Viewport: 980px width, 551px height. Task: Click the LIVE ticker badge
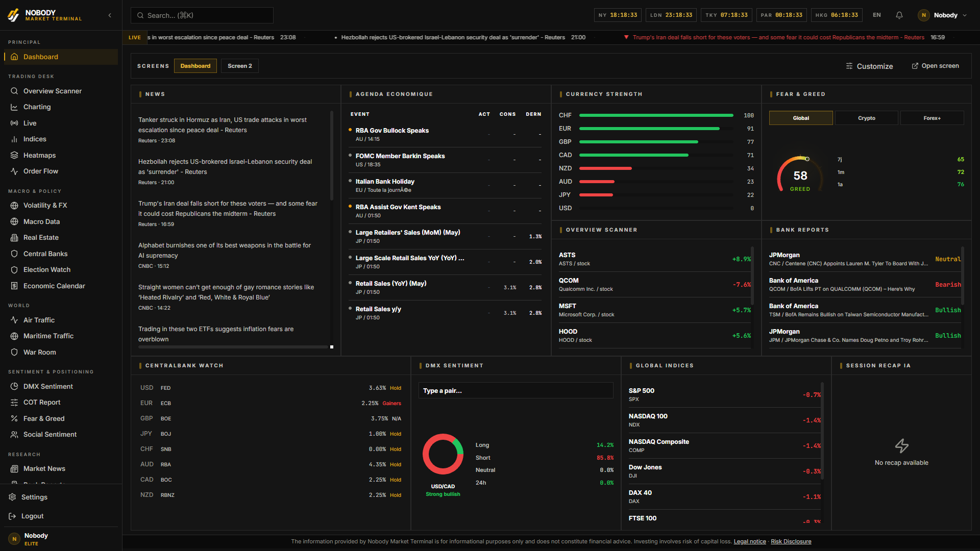click(135, 37)
